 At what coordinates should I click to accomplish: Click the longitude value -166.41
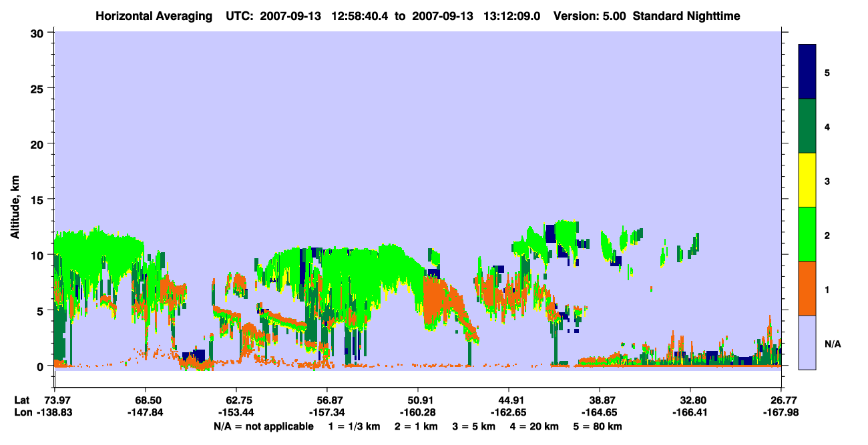point(690,413)
